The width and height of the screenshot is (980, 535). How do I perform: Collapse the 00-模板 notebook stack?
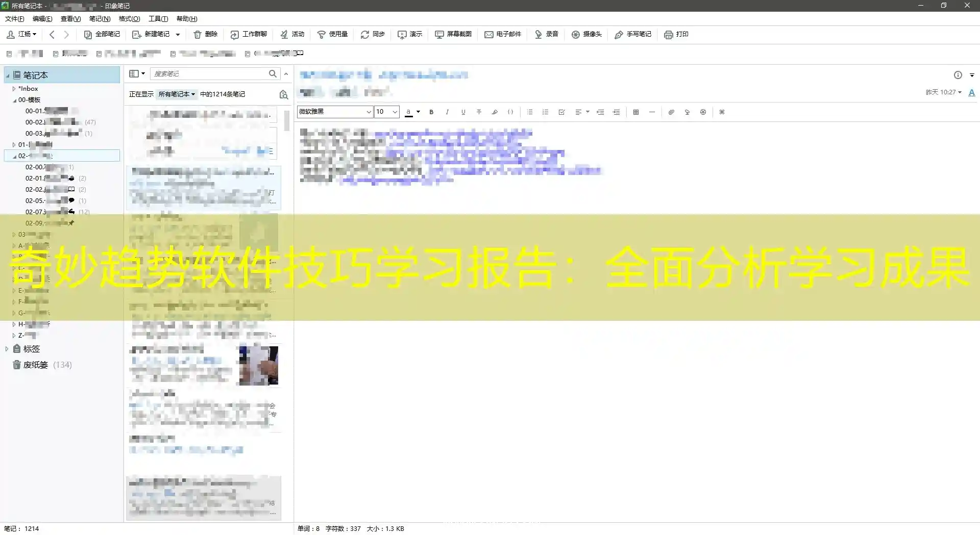(14, 100)
